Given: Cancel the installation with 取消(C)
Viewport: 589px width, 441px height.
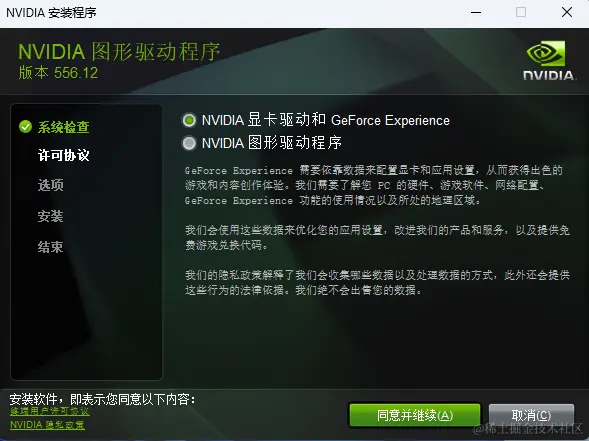Looking at the screenshot, I should [x=531, y=415].
